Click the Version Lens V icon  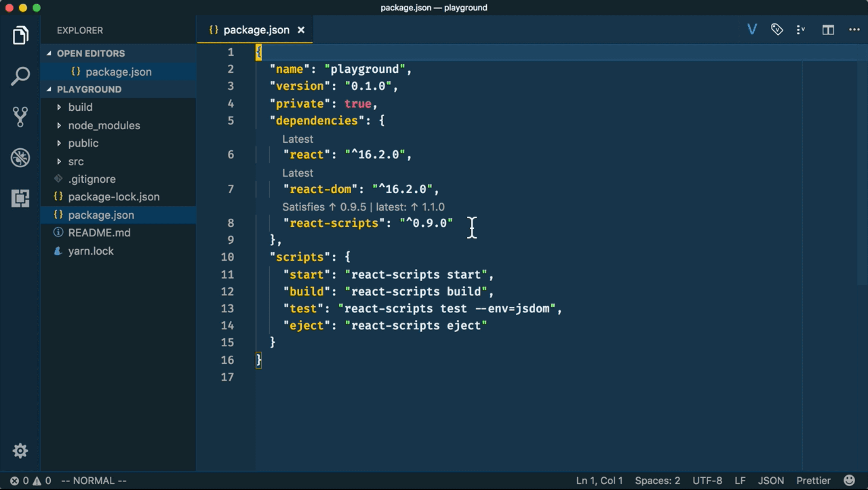tap(752, 30)
